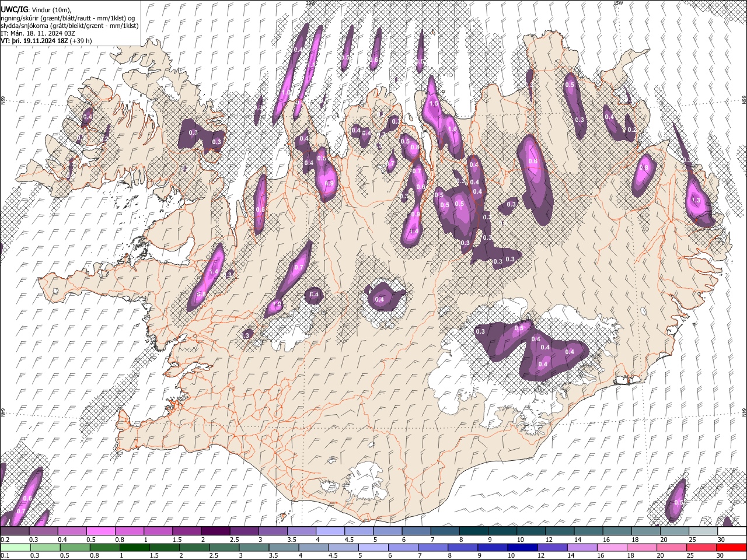Pick the light green 0.3 swatch in the bottom legend row
This screenshot has height=560, width=747.
(45, 547)
